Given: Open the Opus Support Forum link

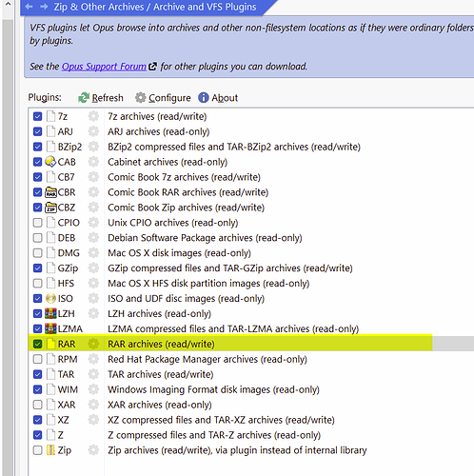Looking at the screenshot, I should pyautogui.click(x=104, y=67).
